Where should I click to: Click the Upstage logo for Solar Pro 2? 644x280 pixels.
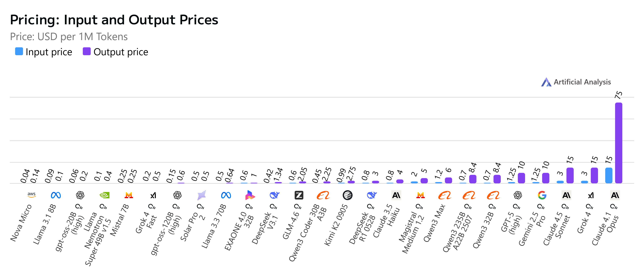point(202,195)
